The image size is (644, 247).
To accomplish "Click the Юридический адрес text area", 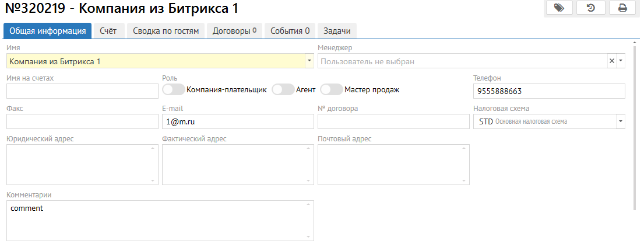I will [82, 165].
